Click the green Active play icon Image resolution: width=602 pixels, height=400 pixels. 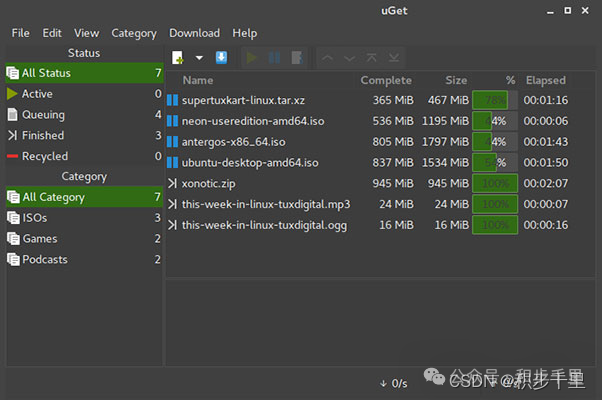click(12, 94)
